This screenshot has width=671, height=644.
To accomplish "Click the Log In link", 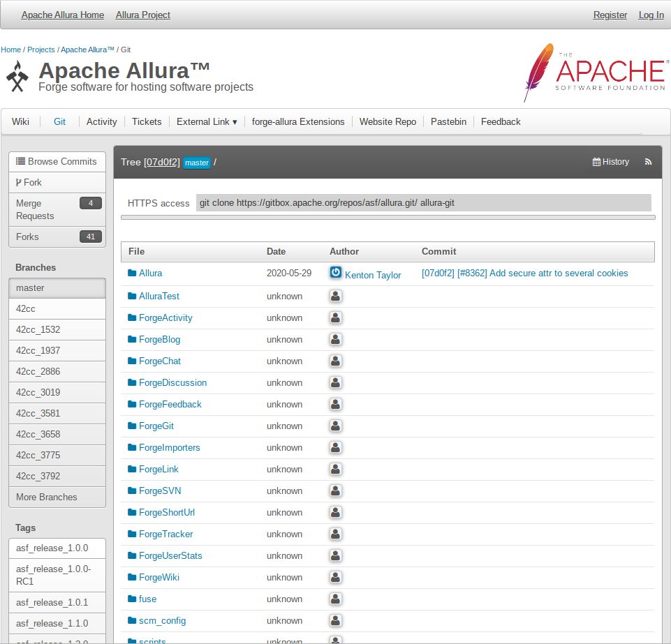I will [x=651, y=15].
